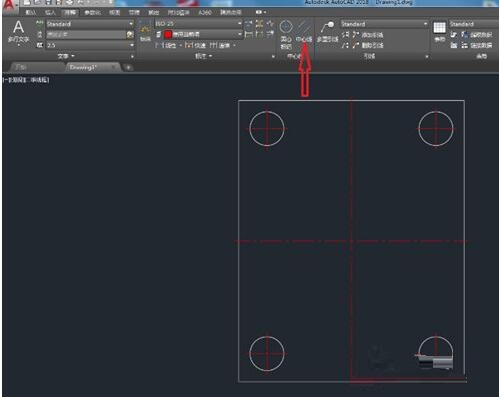Open the text style Standard dropdown
This screenshot has height=397, width=499.
tap(90, 24)
